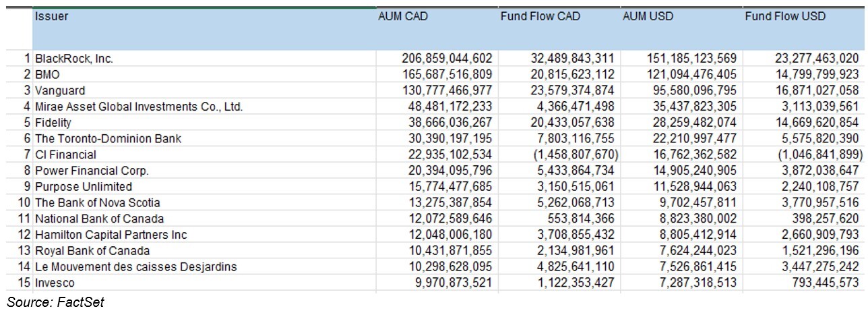Click BlackRock fund flow USD 23,277,463,020
The width and height of the screenshot is (868, 313).
tap(817, 59)
